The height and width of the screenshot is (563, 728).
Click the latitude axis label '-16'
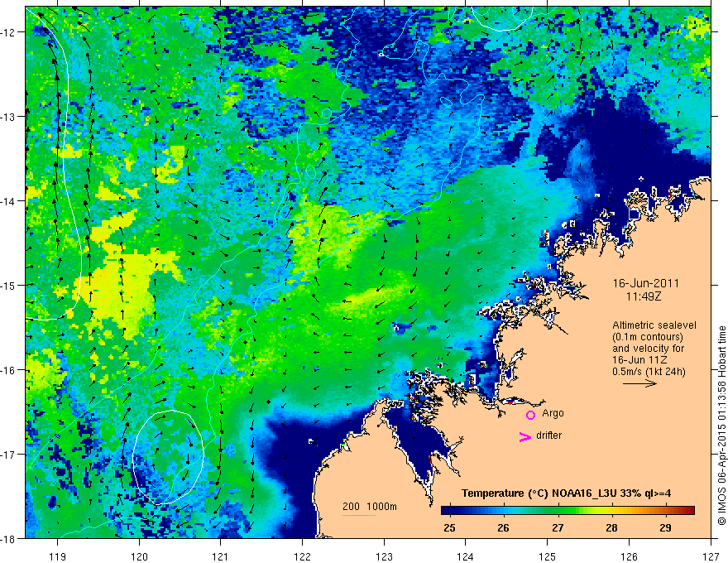[9, 370]
